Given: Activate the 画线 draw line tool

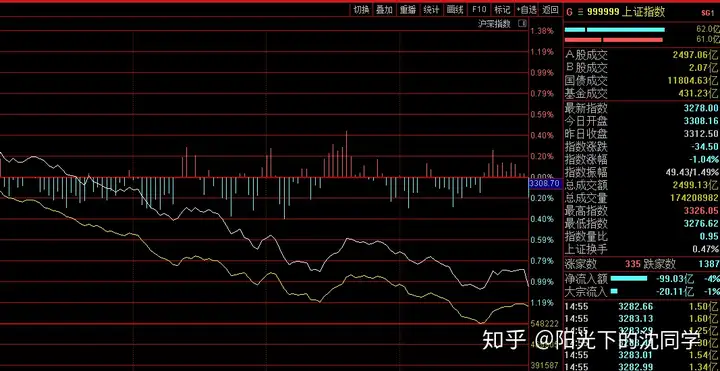Looking at the screenshot, I should (x=455, y=10).
